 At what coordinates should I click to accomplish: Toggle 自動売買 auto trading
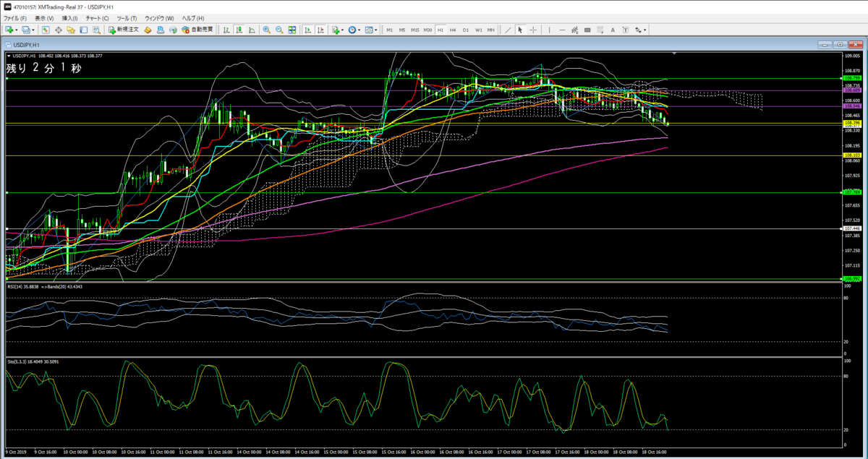[197, 30]
